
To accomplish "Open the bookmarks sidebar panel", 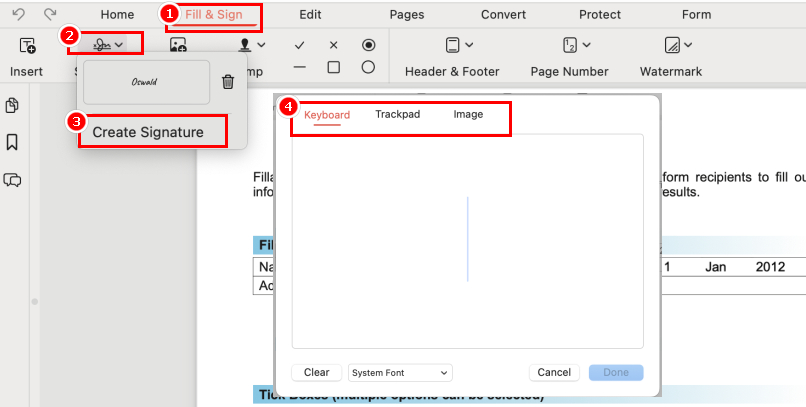I will coord(13,142).
